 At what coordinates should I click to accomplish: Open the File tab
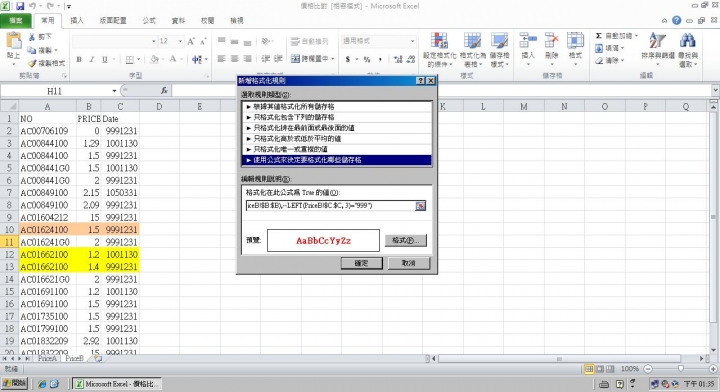tap(16, 21)
